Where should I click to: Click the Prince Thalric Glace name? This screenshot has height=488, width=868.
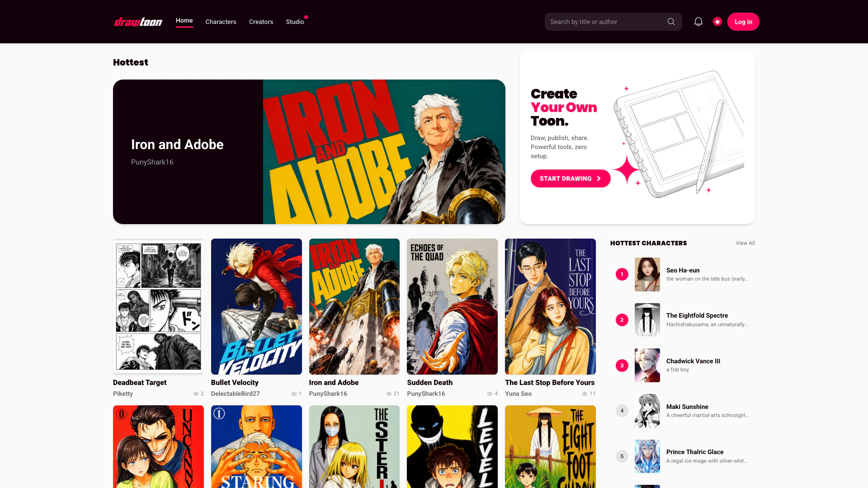pyautogui.click(x=695, y=452)
